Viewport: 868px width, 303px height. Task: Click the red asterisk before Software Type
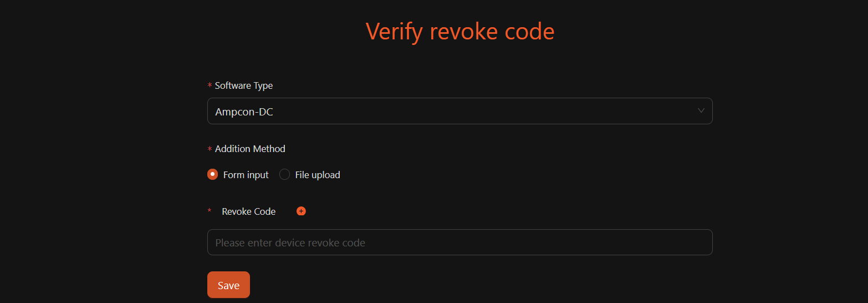[210, 86]
